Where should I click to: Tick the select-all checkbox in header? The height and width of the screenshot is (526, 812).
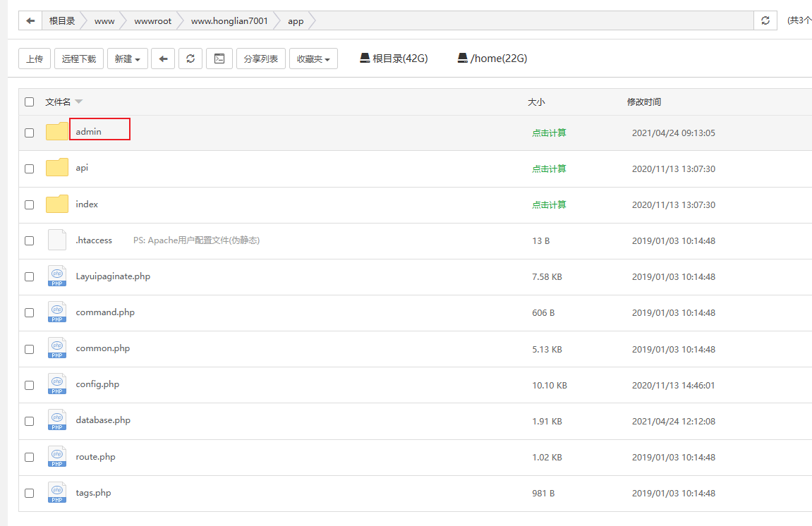(x=30, y=102)
